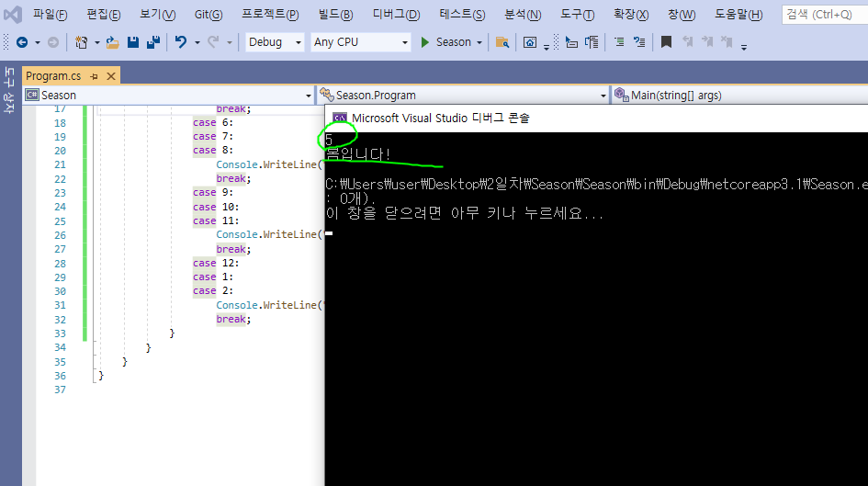The width and height of the screenshot is (868, 486).
Task: Pin the Program.cs tab
Action: [x=94, y=76]
